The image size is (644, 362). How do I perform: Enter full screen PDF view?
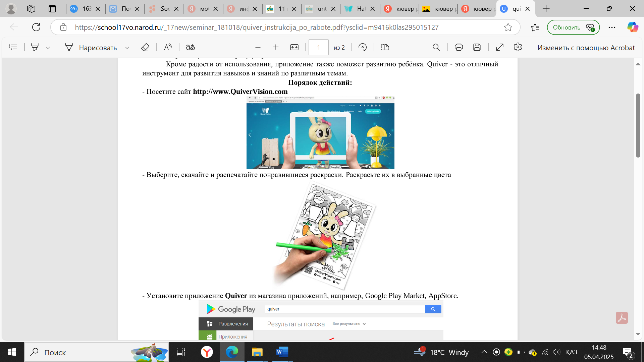499,47
